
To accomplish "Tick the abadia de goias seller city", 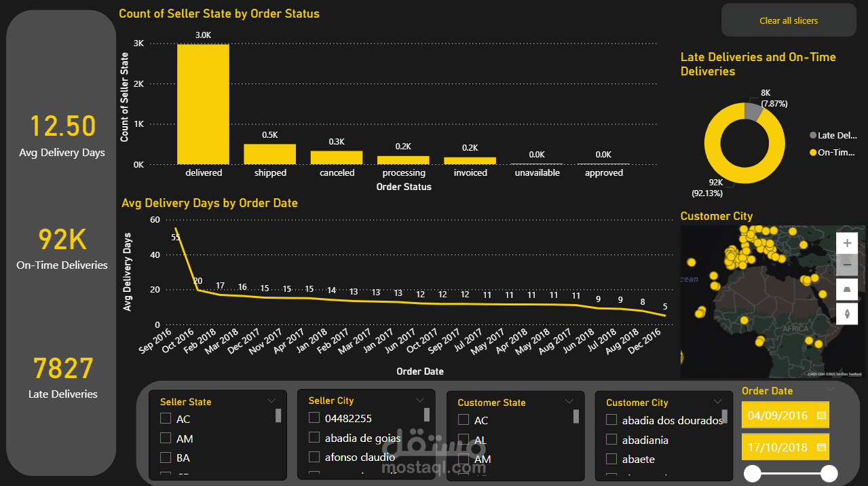I will (314, 438).
